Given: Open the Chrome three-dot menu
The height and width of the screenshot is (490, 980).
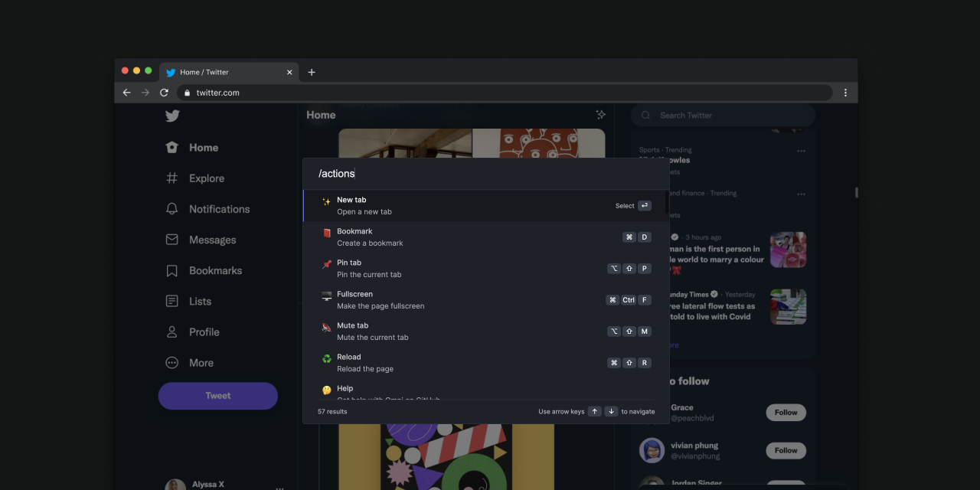Looking at the screenshot, I should pyautogui.click(x=845, y=93).
